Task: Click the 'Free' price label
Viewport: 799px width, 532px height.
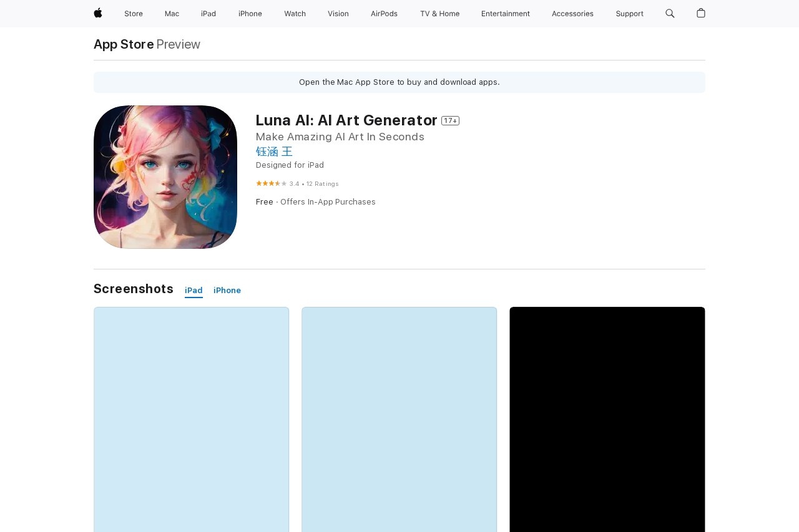Action: click(265, 202)
